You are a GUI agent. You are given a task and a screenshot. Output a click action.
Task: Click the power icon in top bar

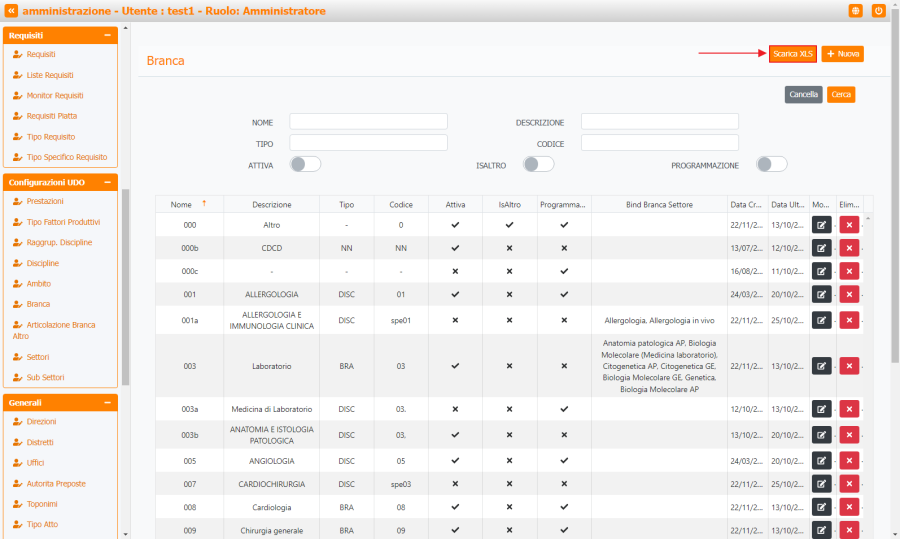[879, 10]
